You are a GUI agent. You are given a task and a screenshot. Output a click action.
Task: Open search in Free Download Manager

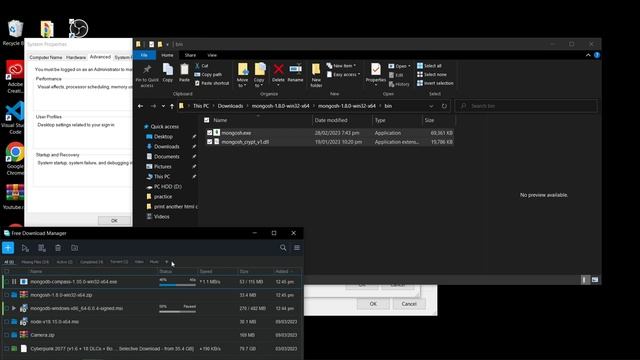coord(283,248)
